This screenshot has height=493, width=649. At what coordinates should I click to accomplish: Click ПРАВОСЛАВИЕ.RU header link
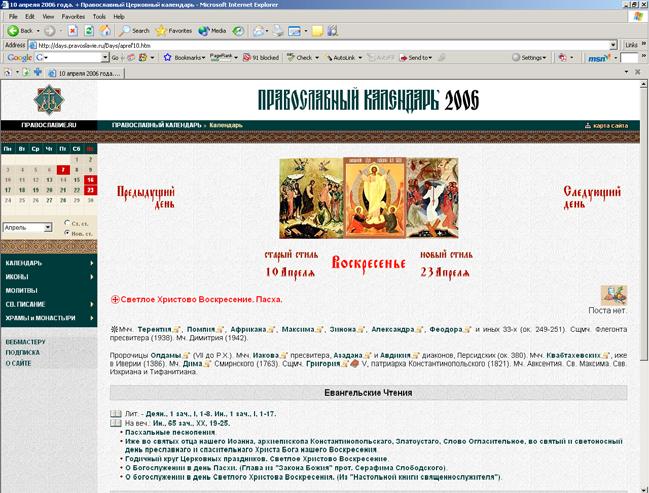point(49,125)
